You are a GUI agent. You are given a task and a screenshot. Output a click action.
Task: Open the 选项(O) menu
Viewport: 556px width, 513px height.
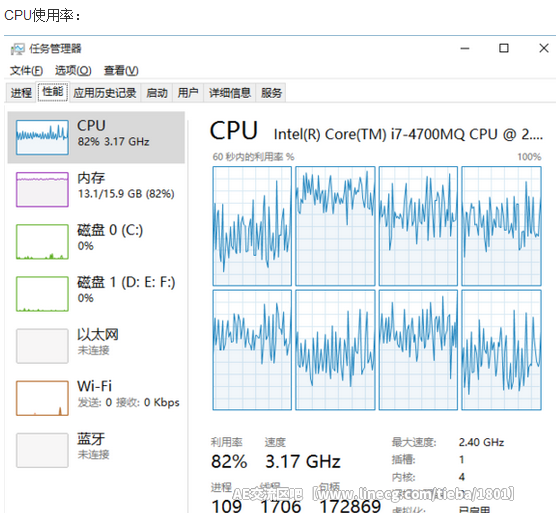[73, 71]
